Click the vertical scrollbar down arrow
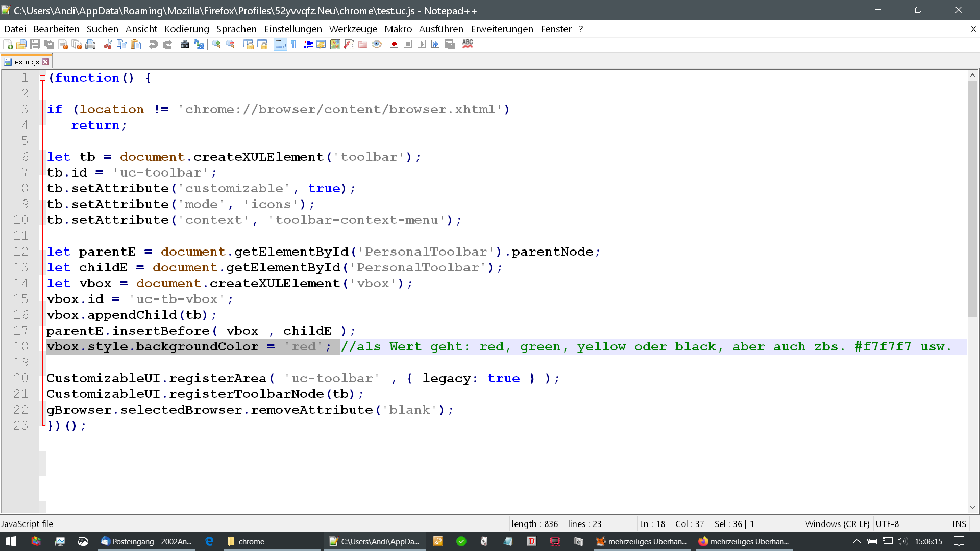The image size is (980, 551). click(972, 507)
